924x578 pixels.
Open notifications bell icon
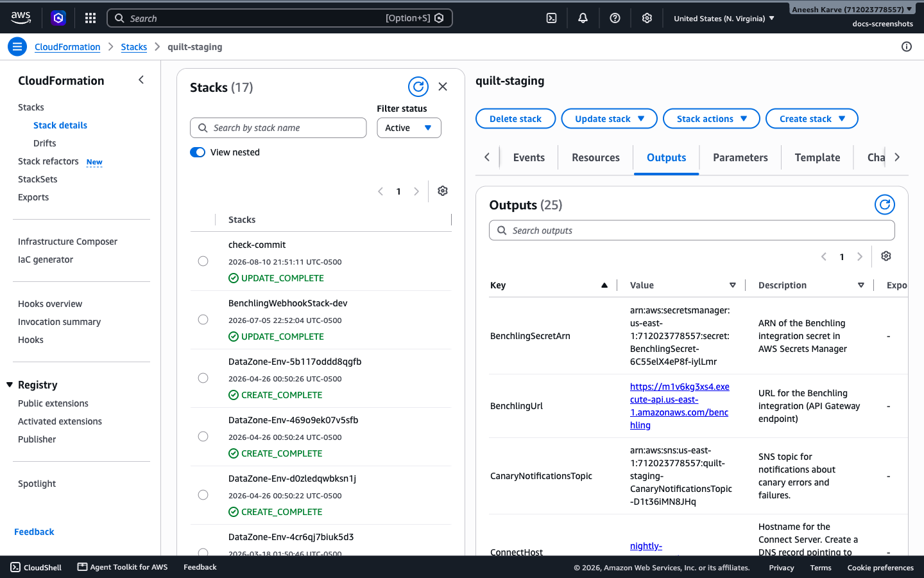(583, 18)
